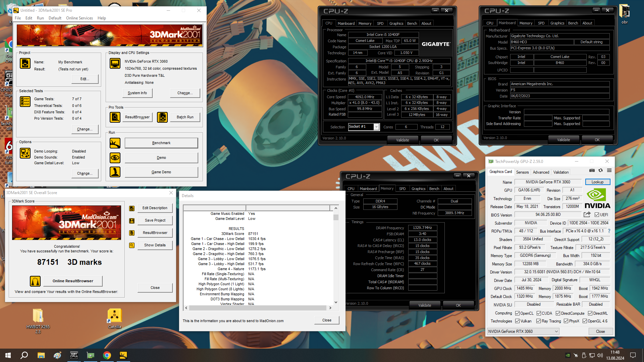Viewport: 644px width, 362px height.
Task: Click the Details list horizontal scrollbar track
Action: pyautogui.click(x=258, y=308)
